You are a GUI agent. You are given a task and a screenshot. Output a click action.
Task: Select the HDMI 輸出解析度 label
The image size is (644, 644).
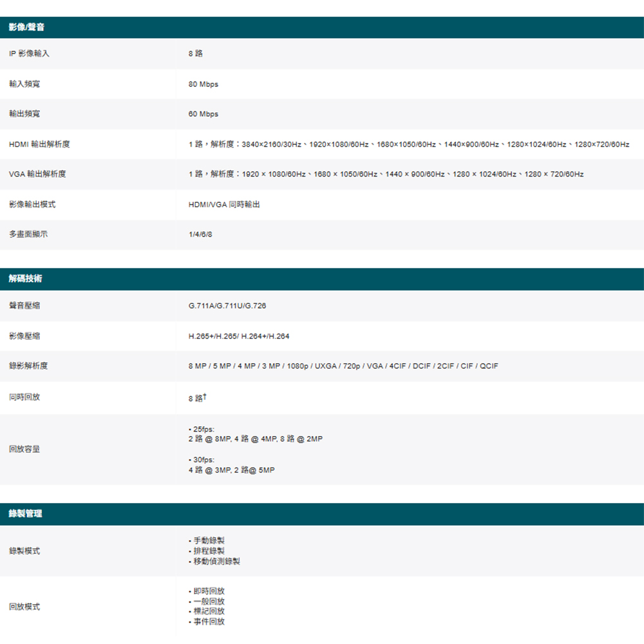pyautogui.click(x=39, y=144)
